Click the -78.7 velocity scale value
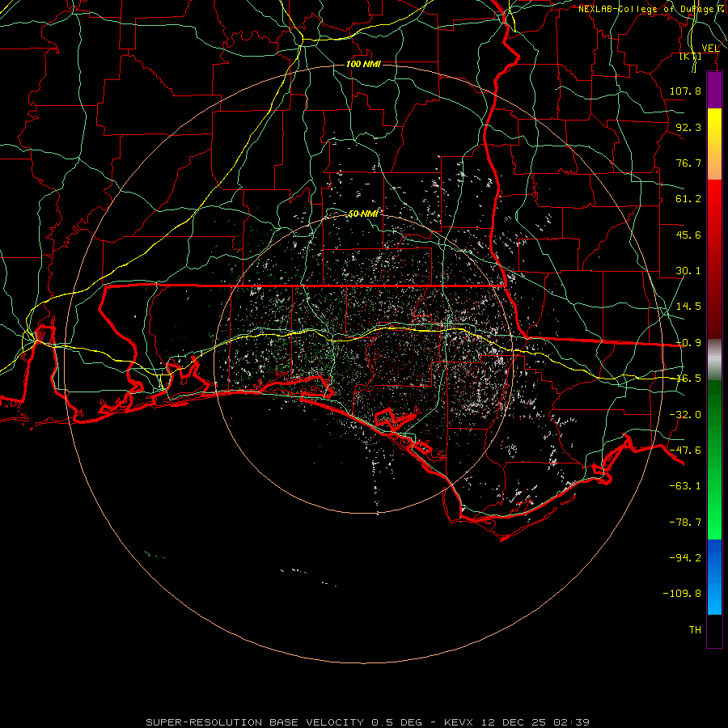This screenshot has height=728, width=728. tap(685, 523)
